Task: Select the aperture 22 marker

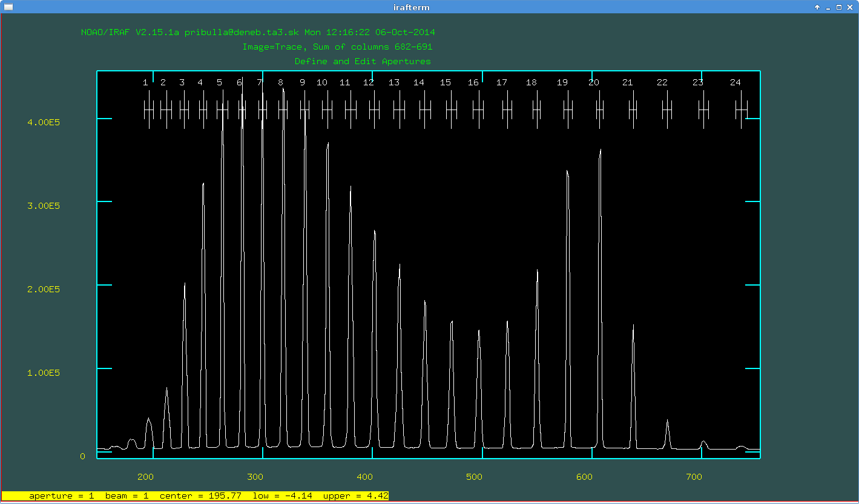Action: pos(667,110)
